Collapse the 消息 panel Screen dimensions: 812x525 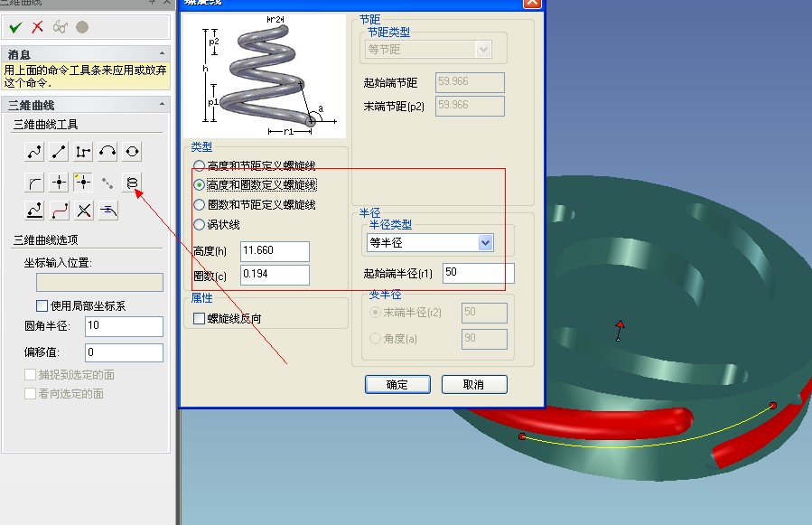click(x=162, y=54)
